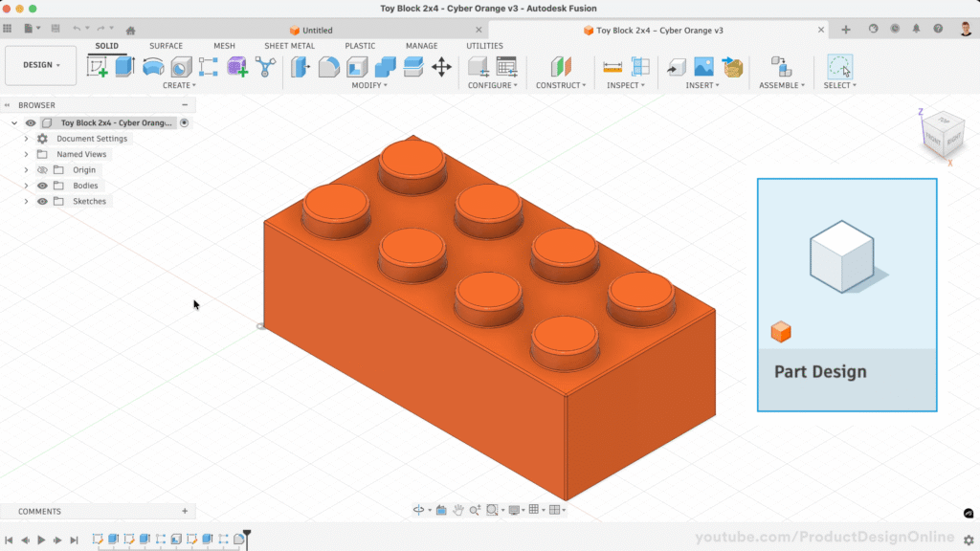This screenshot has height=551, width=980.
Task: Switch to the Surface tab
Action: 166,46
